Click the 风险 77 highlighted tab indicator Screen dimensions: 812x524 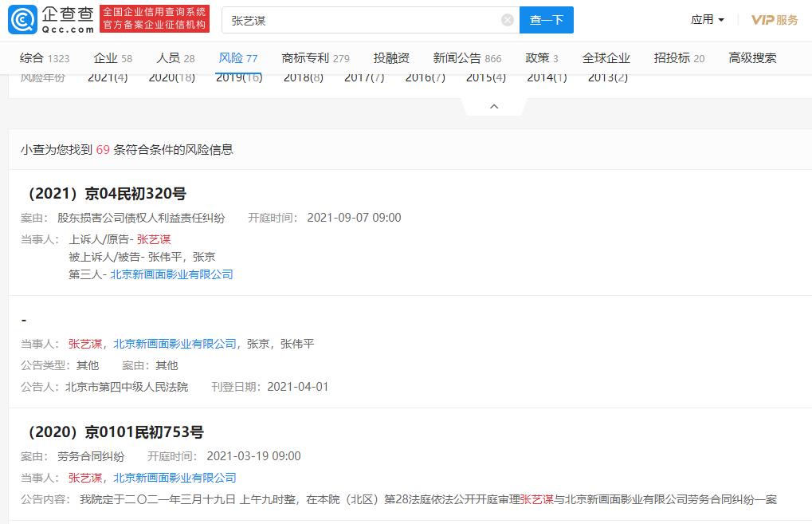(x=237, y=57)
